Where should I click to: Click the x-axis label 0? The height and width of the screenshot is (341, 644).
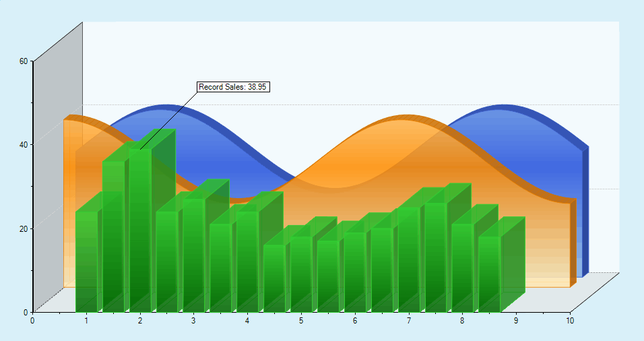pyautogui.click(x=32, y=321)
